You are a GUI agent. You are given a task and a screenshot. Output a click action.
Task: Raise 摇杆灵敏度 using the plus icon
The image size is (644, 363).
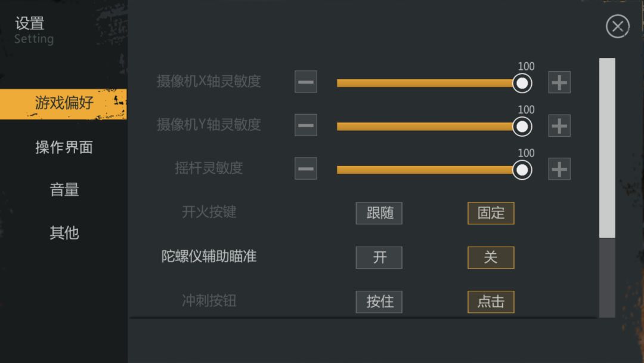(559, 169)
